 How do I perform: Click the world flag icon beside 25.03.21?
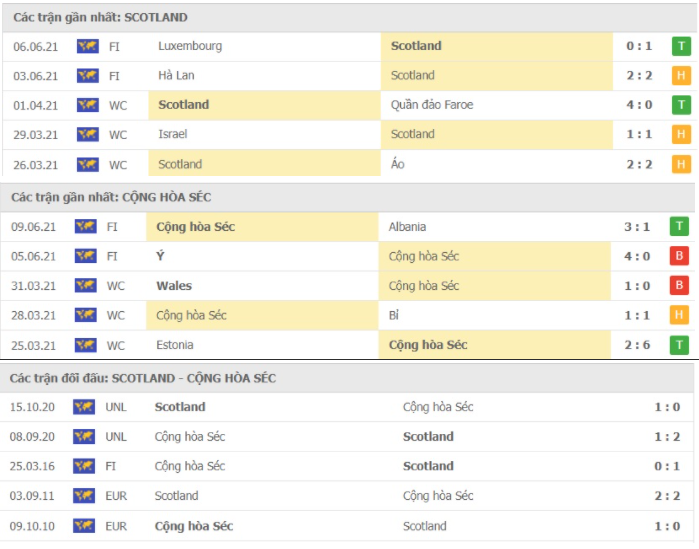(86, 345)
